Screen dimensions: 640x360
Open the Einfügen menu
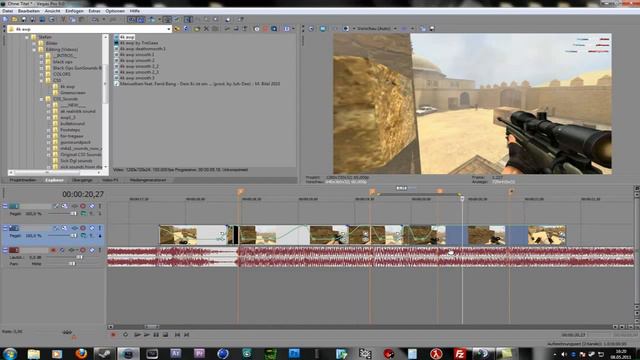click(x=74, y=11)
